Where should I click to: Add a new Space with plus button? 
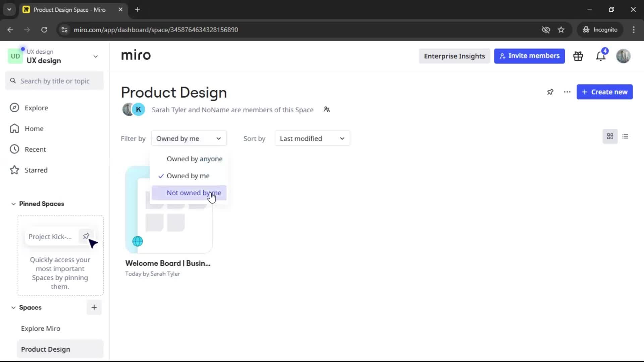click(x=94, y=307)
